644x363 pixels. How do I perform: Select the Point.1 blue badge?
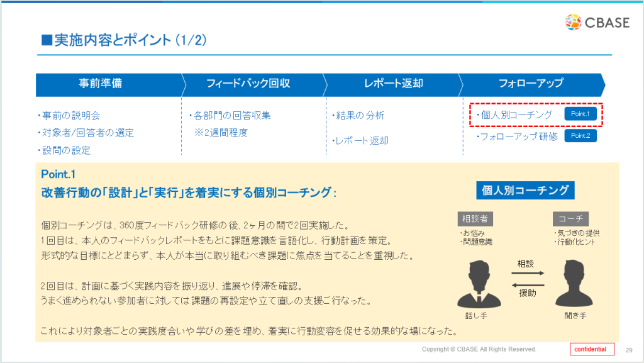pyautogui.click(x=580, y=114)
